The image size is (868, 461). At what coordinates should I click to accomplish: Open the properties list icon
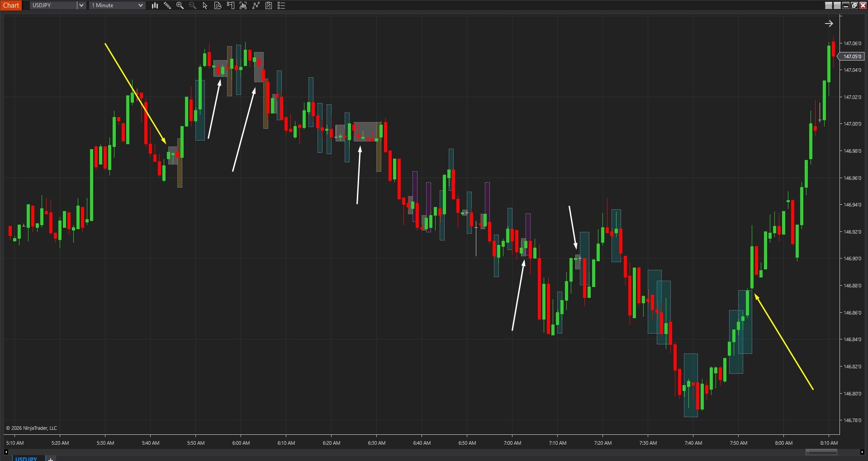pyautogui.click(x=281, y=5)
